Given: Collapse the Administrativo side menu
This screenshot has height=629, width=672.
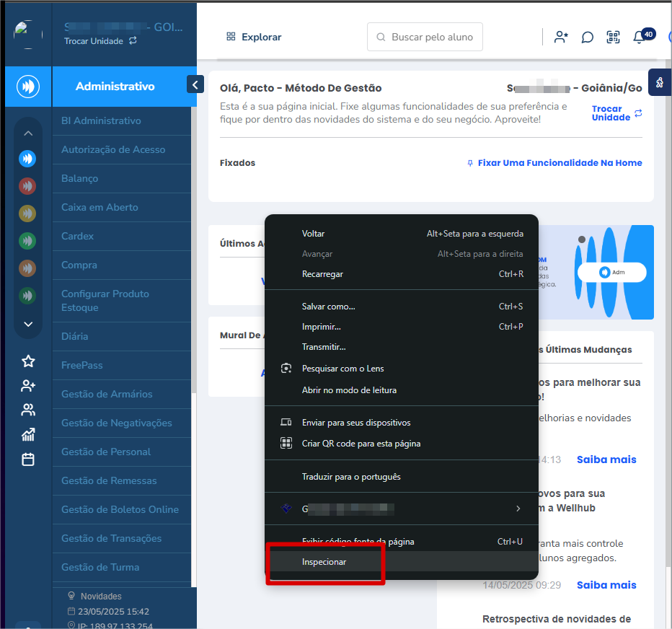Looking at the screenshot, I should [x=195, y=84].
